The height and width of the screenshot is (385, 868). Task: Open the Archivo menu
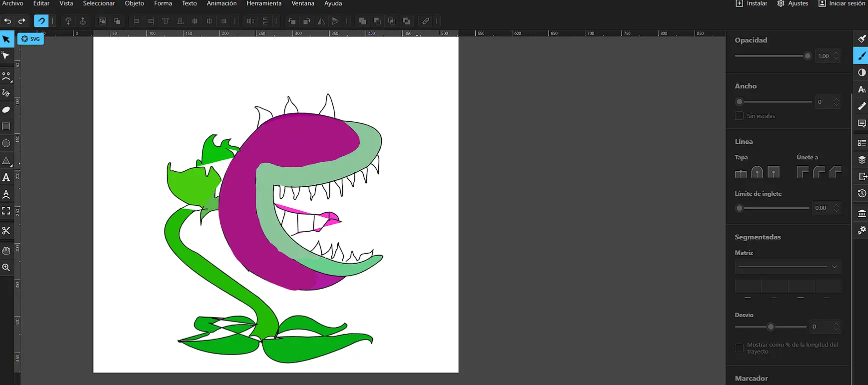coord(13,3)
